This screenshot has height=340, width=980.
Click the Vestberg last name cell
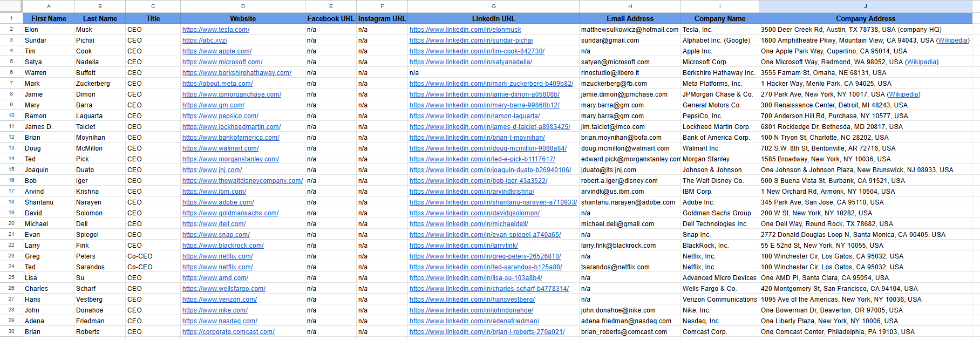[100, 300]
